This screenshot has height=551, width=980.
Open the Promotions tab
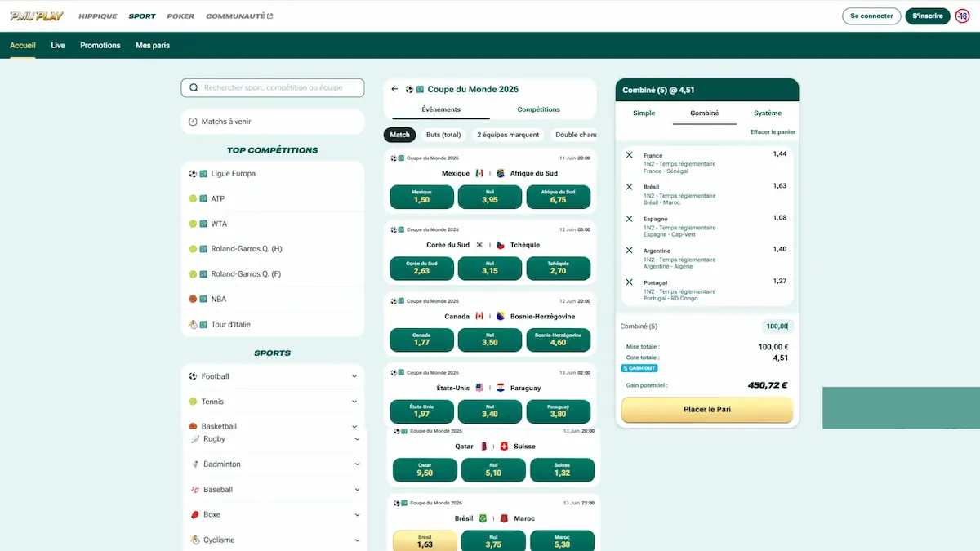[x=100, y=45]
